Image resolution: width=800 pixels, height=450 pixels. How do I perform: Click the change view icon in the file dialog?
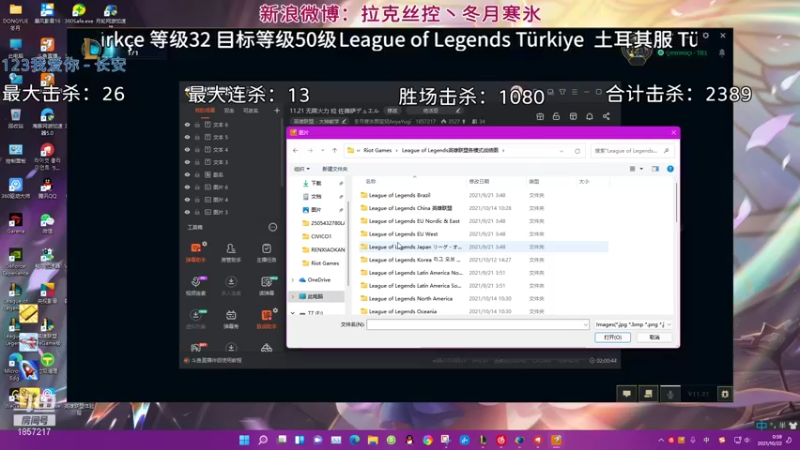(x=633, y=169)
